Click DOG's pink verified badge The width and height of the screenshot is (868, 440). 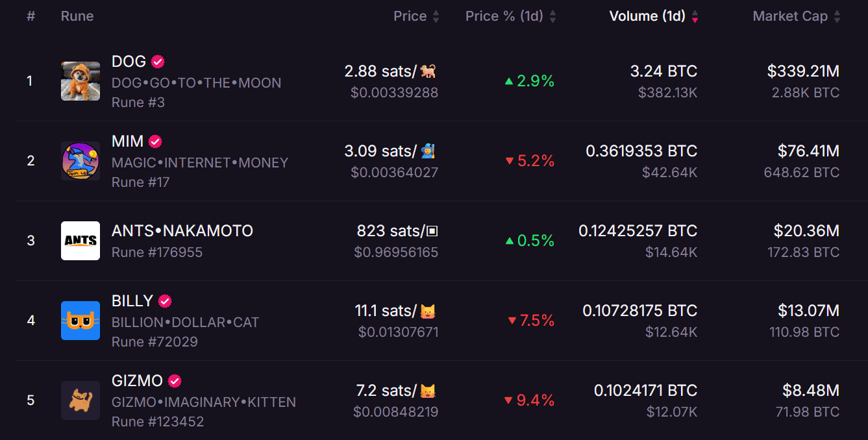click(158, 62)
